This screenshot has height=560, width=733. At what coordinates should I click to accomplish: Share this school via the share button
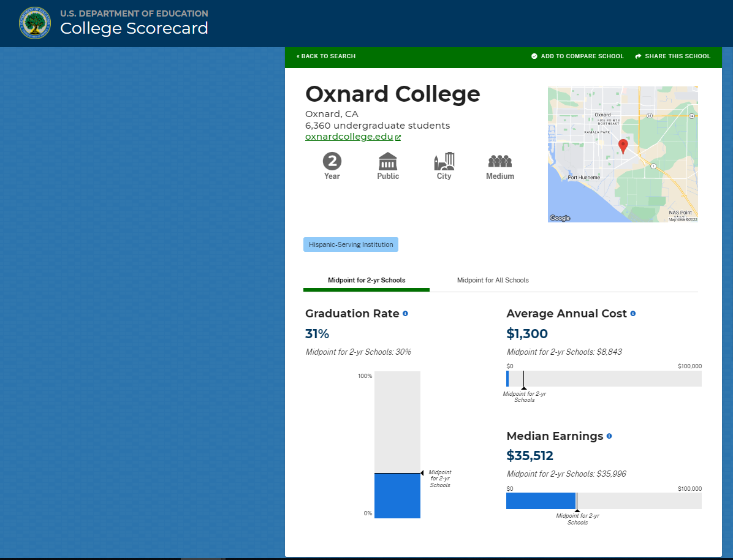click(x=673, y=56)
